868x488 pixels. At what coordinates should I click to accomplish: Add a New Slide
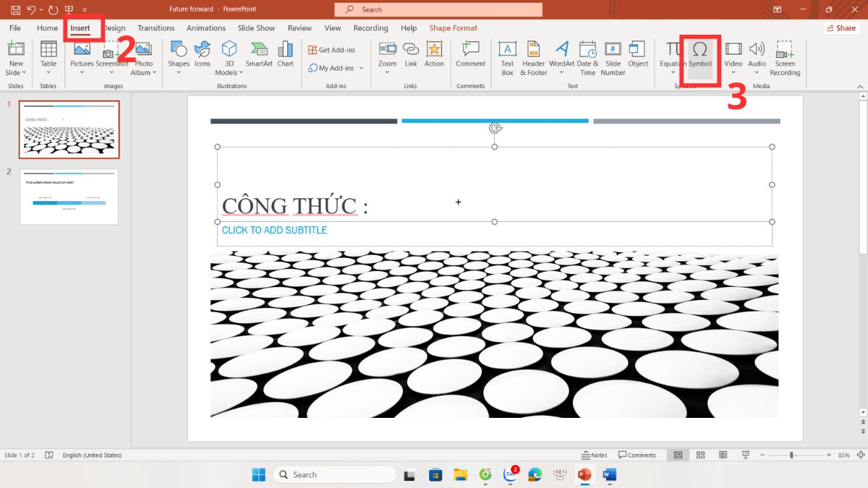click(x=15, y=49)
